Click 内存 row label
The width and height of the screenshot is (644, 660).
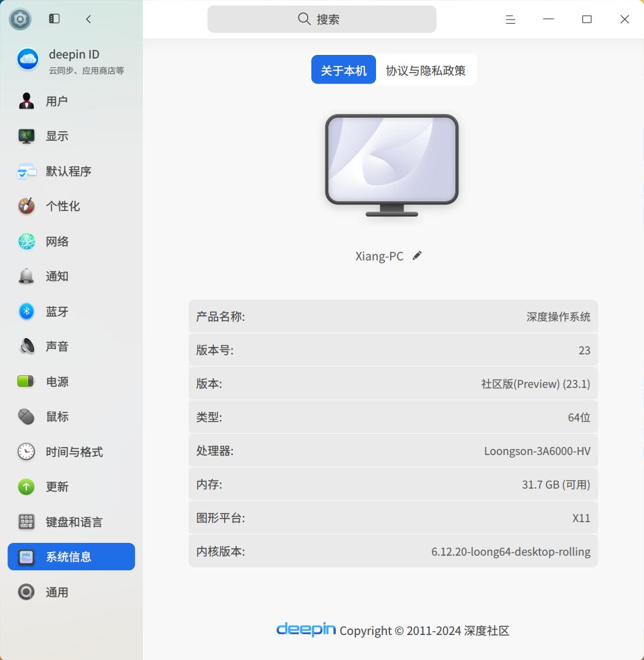[x=209, y=484]
